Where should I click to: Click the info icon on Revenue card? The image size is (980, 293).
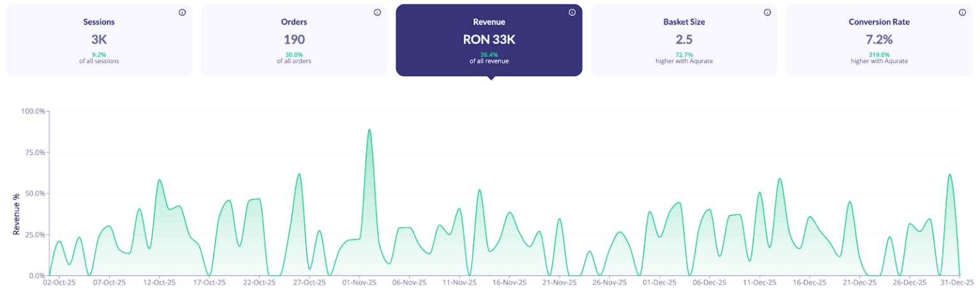[x=572, y=12]
